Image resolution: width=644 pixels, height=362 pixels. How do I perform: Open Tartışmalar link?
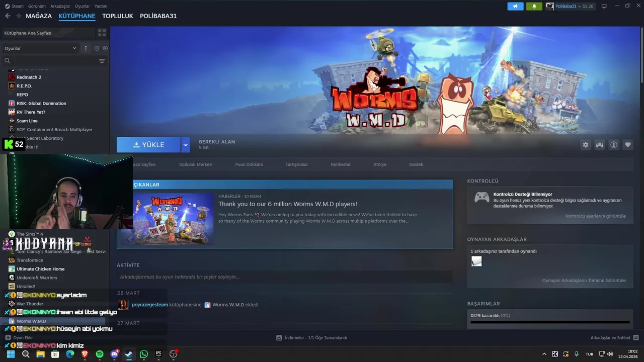[x=297, y=164]
